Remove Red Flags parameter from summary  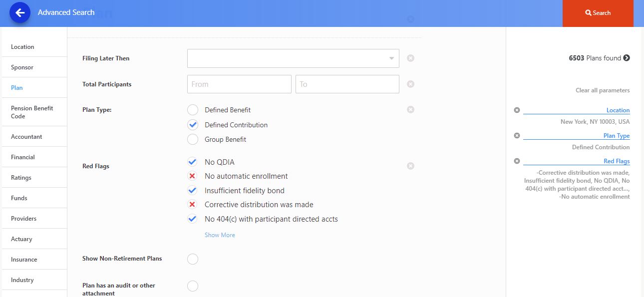[517, 161]
